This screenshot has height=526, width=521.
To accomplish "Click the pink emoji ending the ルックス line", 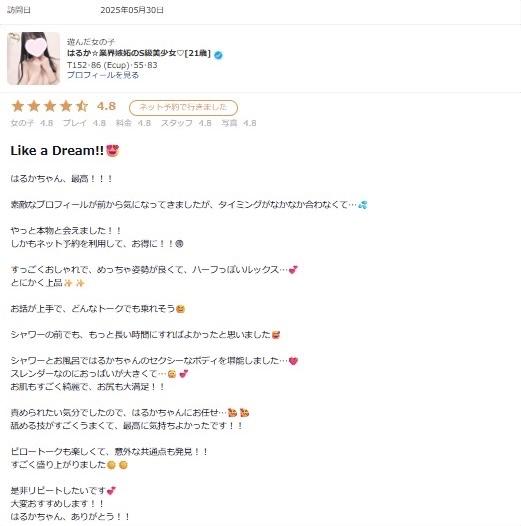I will pos(293,270).
